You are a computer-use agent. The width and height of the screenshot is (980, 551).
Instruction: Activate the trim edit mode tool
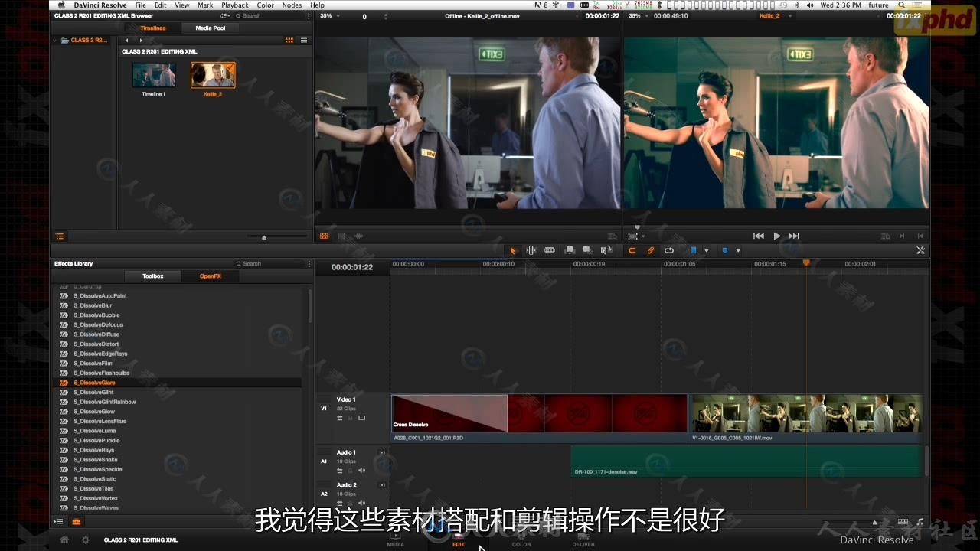point(531,250)
